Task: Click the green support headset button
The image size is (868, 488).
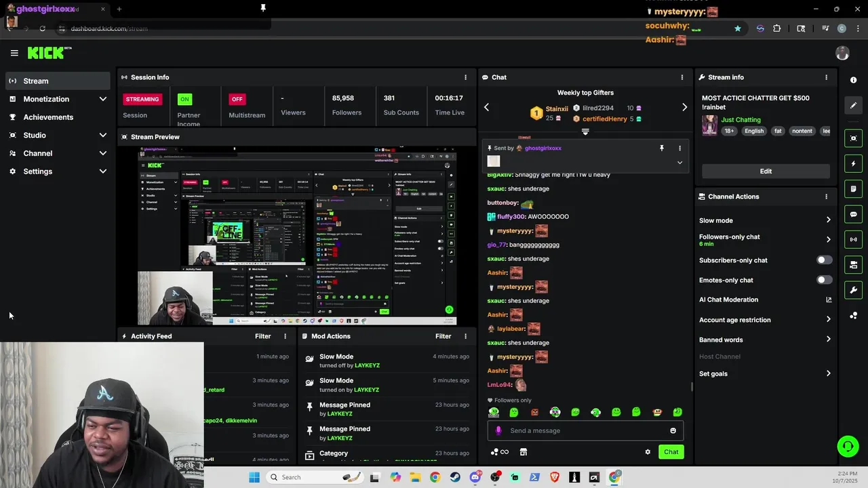Action: pos(848,446)
